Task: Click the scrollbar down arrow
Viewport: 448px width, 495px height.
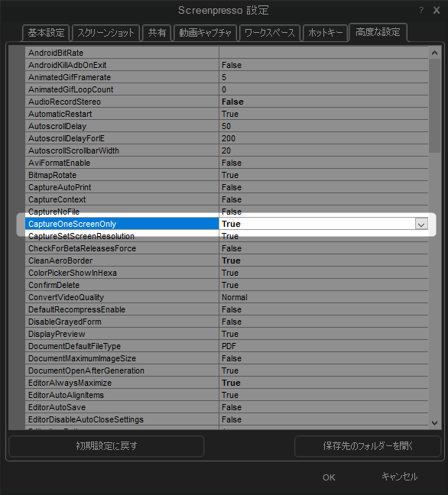Action: (x=434, y=422)
